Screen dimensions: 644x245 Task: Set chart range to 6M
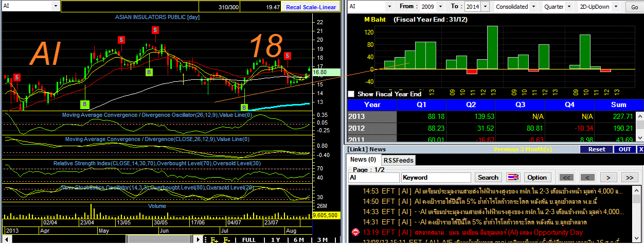coord(299,240)
